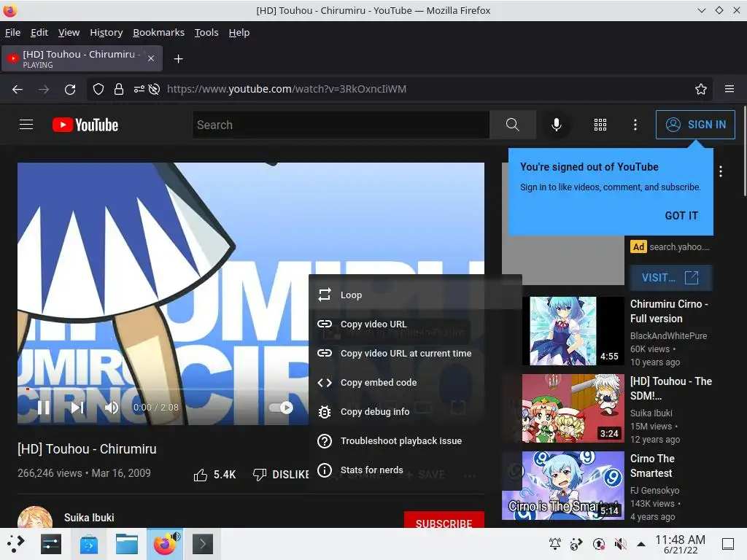The width and height of the screenshot is (747, 560).
Task: Toggle the autoplay switch in player
Action: click(x=281, y=408)
